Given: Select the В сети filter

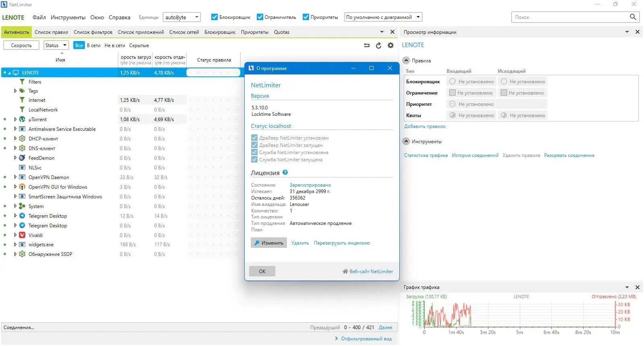Looking at the screenshot, I should coord(94,45).
